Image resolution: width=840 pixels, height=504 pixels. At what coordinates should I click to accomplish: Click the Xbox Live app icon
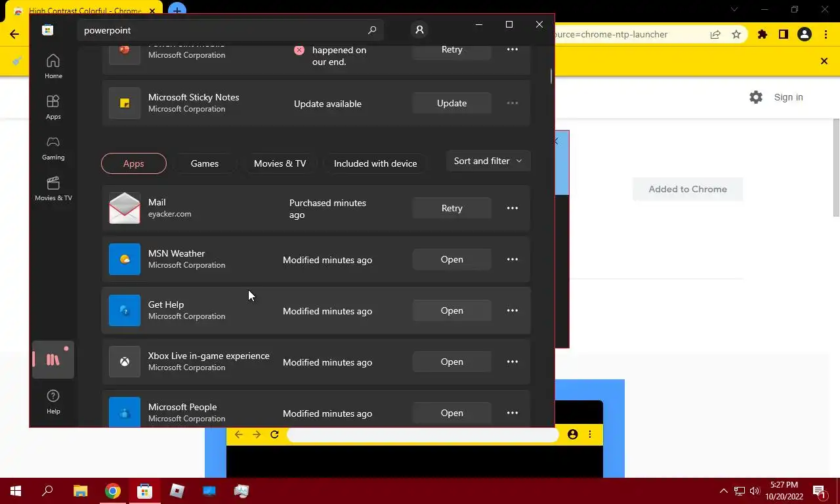[x=125, y=362]
